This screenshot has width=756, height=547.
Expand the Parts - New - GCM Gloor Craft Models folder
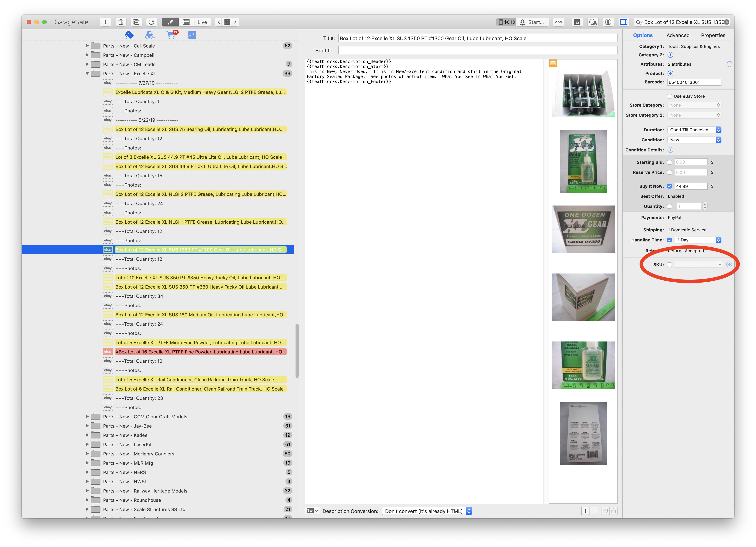87,417
